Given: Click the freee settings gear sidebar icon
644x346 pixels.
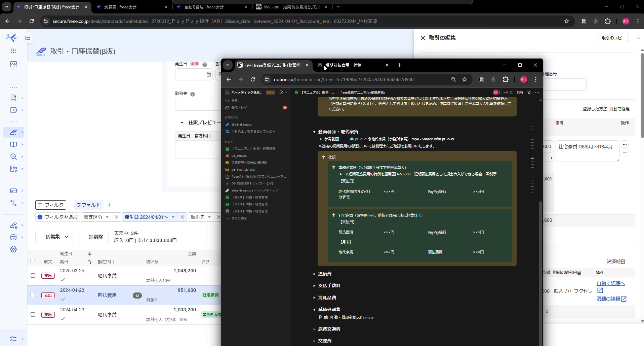Looking at the screenshot, I should point(13,249).
